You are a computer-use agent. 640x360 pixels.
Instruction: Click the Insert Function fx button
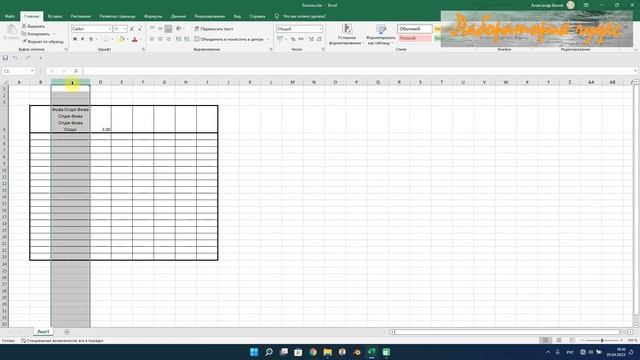76,71
